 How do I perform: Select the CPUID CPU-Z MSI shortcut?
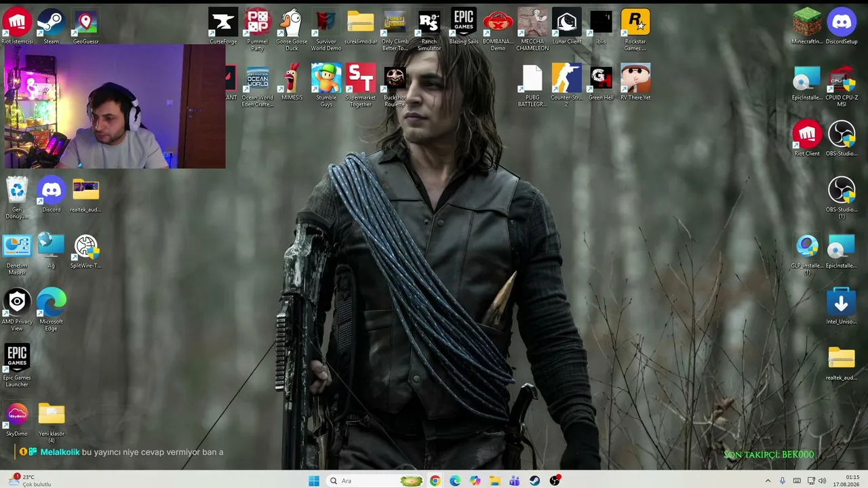(842, 86)
